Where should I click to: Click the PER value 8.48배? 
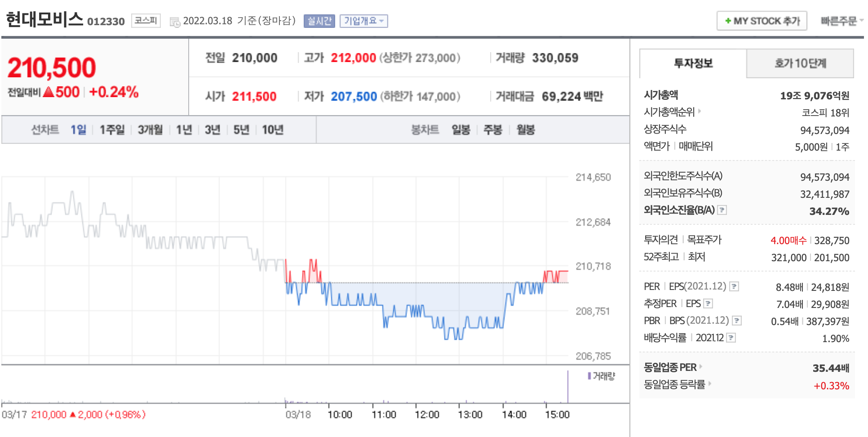(x=789, y=287)
